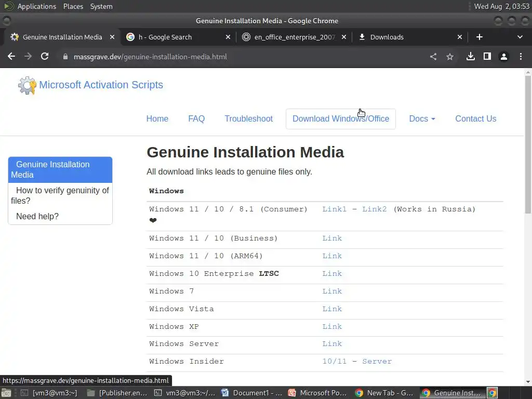Open Link for Windows Server

pos(332,344)
